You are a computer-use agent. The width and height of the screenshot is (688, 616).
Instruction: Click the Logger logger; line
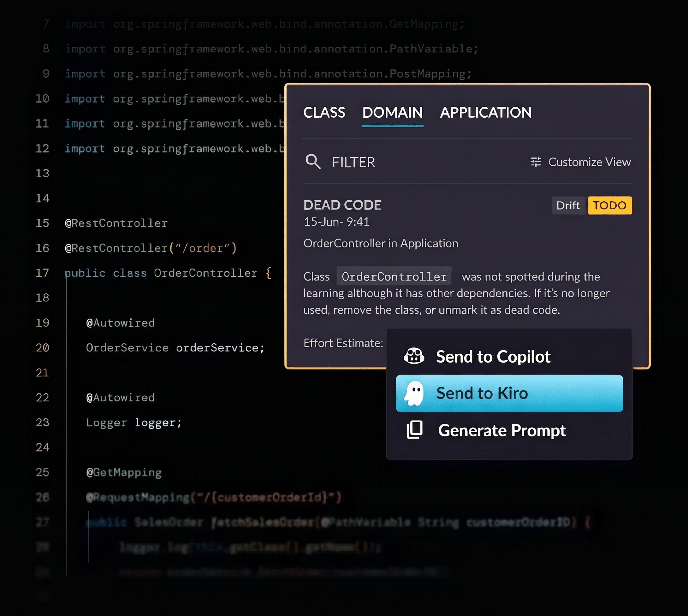click(x=134, y=423)
